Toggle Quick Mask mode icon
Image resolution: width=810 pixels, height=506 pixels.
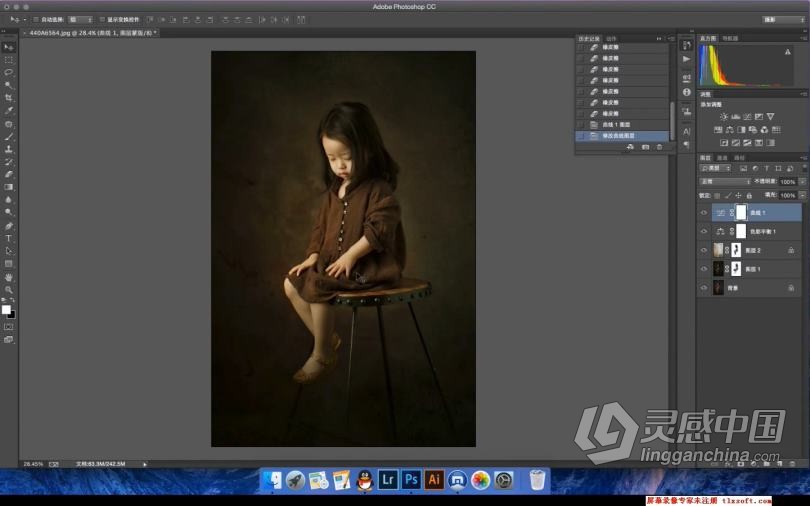pos(8,327)
